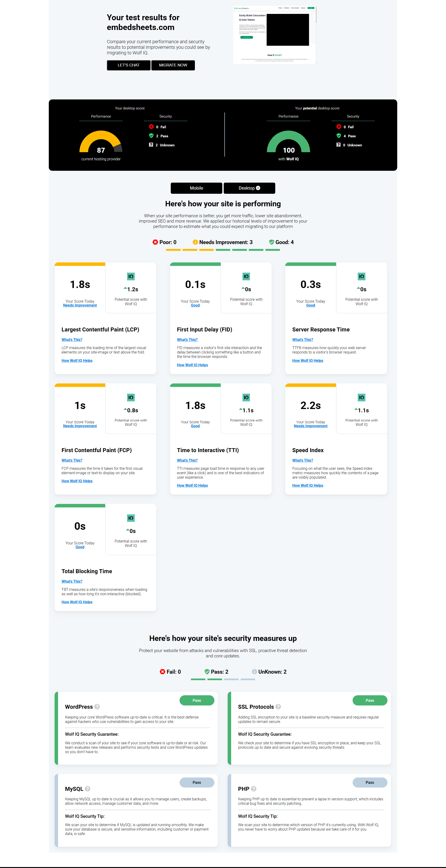Viewport: 446px width, 868px height.
Task: Click the orange Needs Improvement status icon
Action: [x=195, y=242]
